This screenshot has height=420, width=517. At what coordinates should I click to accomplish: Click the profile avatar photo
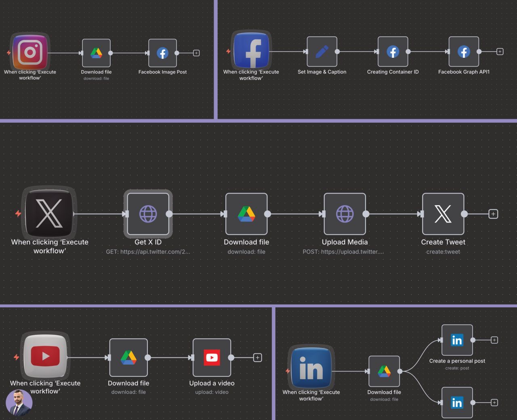19,403
